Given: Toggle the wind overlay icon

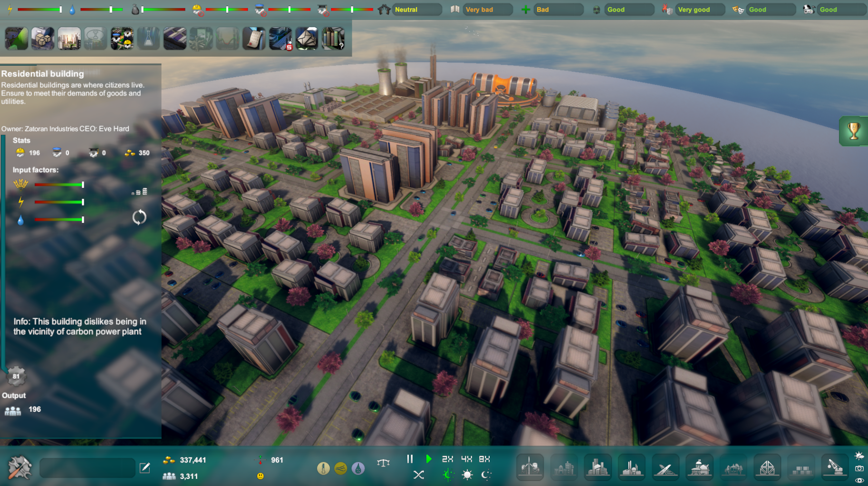Looking at the screenshot, I should tap(341, 468).
